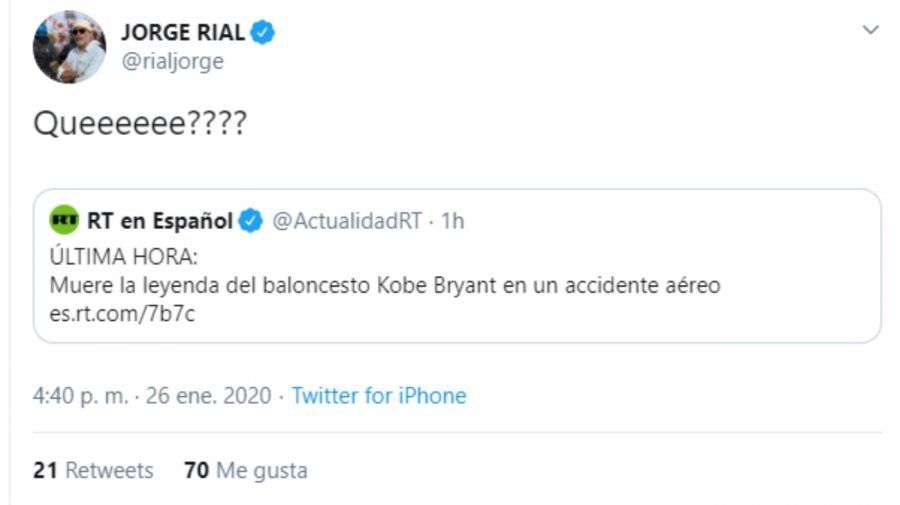
Task: Open the Kobe Bryant headline in the quoted tweet
Action: tap(385, 286)
